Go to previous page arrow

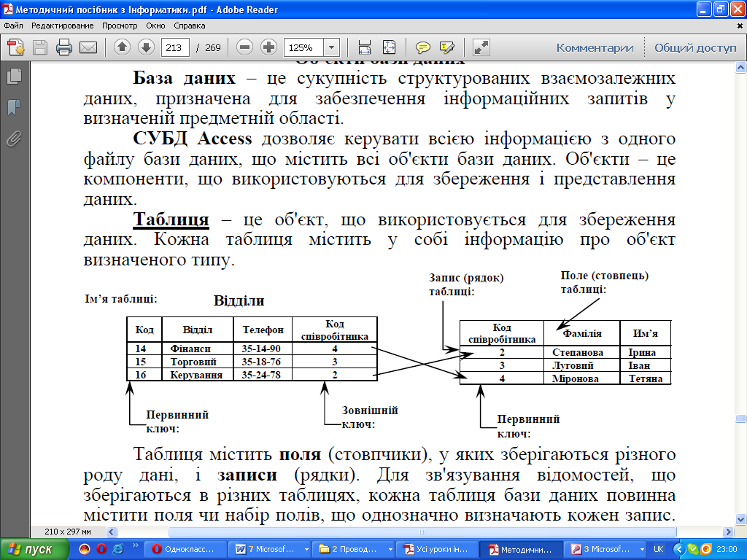(x=122, y=47)
